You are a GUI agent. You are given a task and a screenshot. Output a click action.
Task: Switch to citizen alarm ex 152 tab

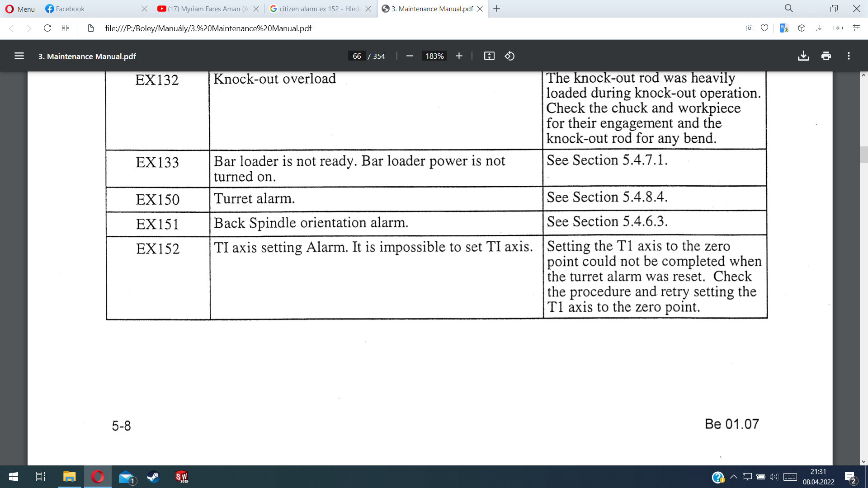[x=316, y=9]
